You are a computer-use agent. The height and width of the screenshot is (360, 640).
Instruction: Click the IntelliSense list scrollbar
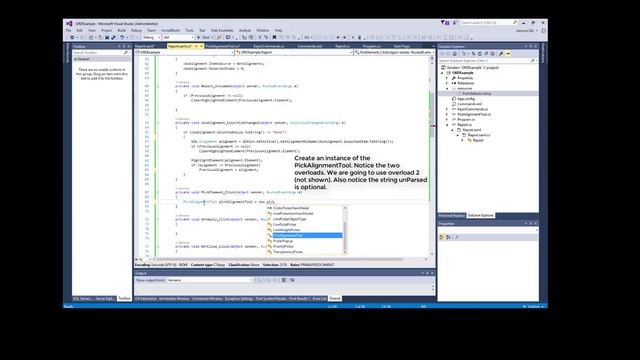tap(345, 230)
